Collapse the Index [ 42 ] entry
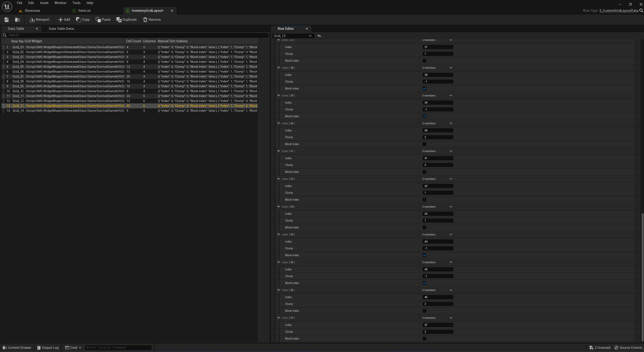644x352 pixels. tap(279, 179)
